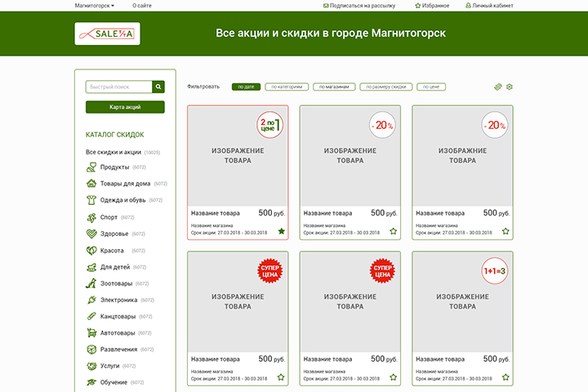This screenshot has height=392, width=588.
Task: Click the runner icon for Спорт
Action: tap(91, 217)
